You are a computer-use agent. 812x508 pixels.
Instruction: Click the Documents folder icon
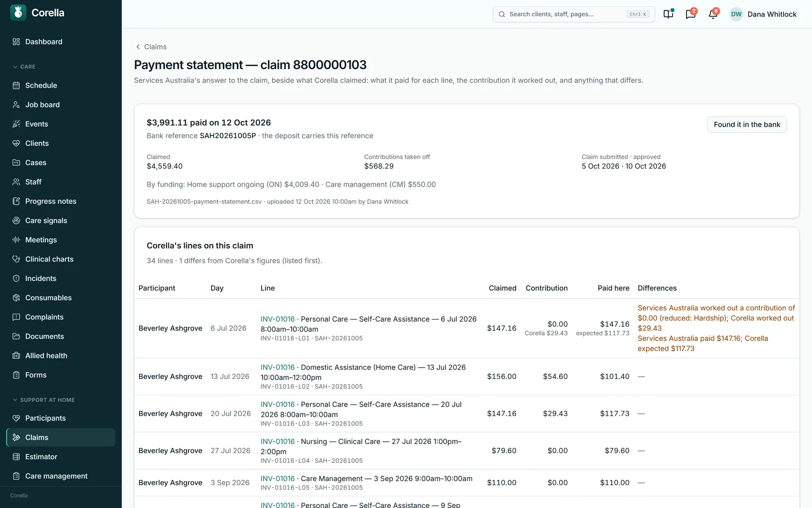click(16, 336)
